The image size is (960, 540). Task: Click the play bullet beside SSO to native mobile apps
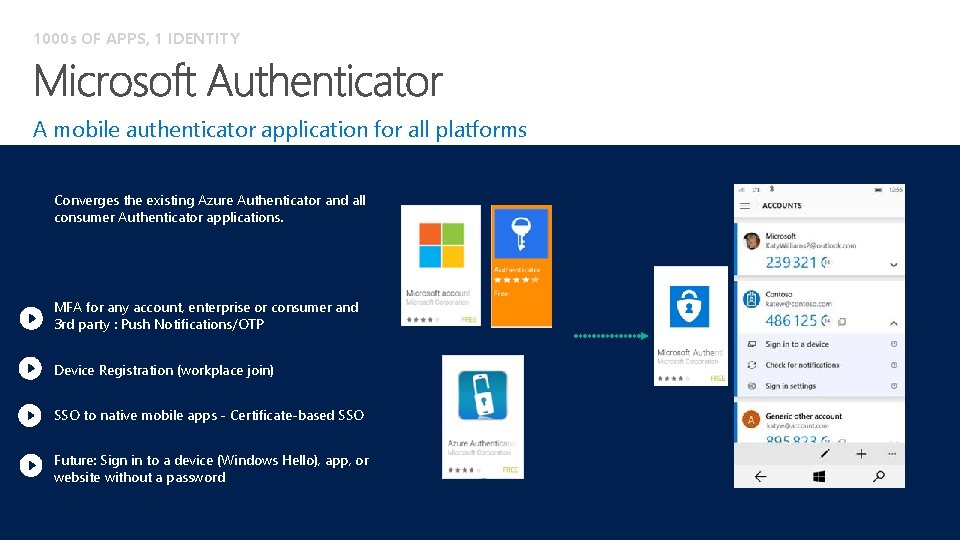click(x=31, y=415)
